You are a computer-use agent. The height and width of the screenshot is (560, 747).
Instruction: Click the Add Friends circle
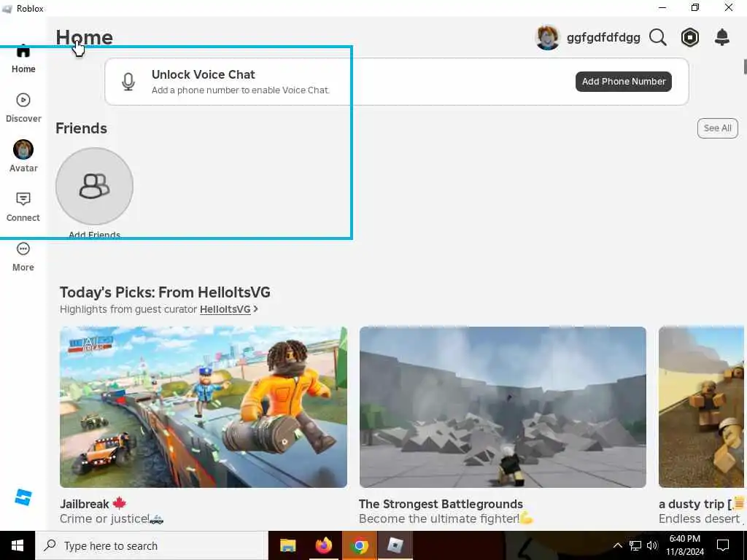(x=94, y=186)
